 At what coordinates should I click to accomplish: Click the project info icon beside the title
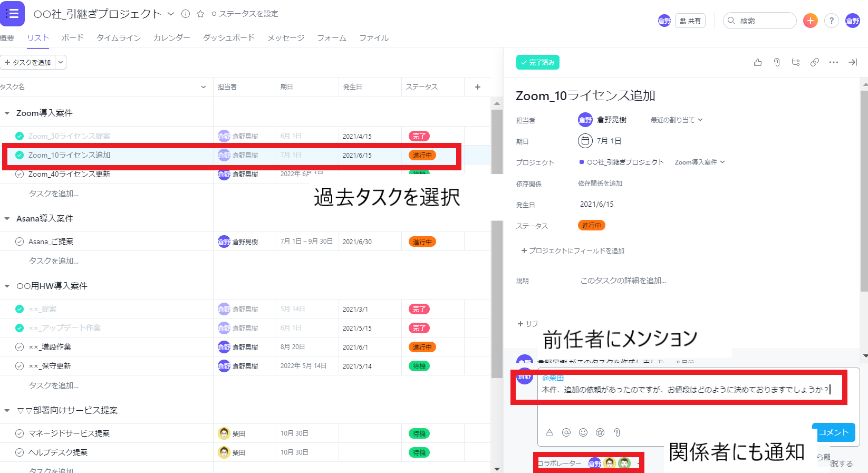pyautogui.click(x=186, y=14)
